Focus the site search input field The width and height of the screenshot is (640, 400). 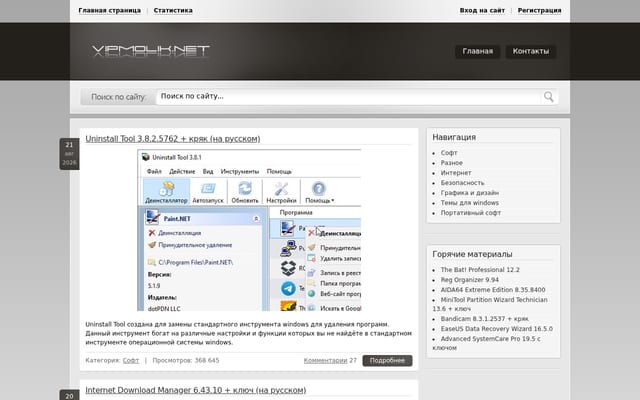(x=349, y=97)
